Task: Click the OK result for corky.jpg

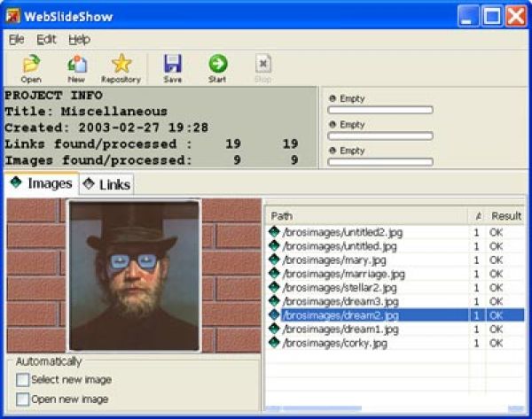Action: [496, 343]
